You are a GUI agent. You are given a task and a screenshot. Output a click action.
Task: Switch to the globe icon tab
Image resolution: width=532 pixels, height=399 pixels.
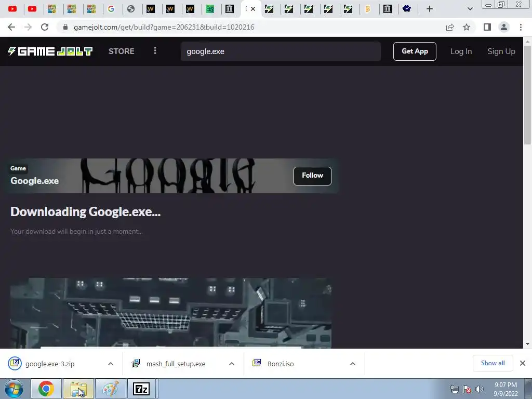point(131,9)
